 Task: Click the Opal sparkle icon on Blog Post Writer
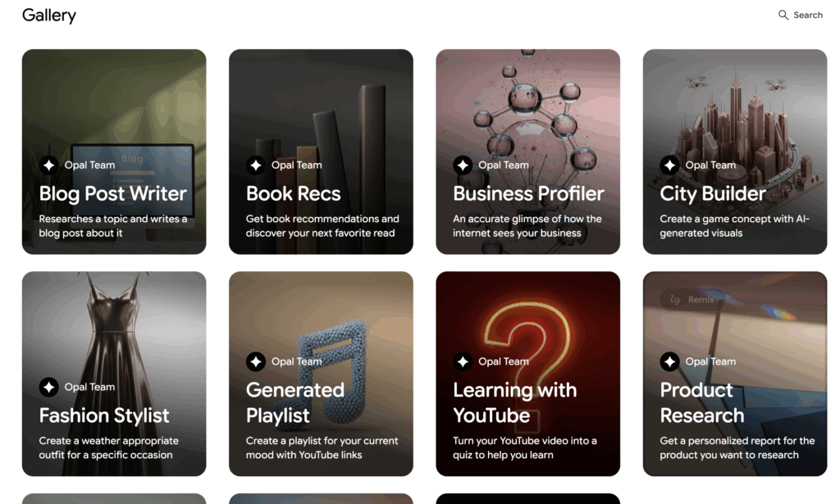pos(49,165)
